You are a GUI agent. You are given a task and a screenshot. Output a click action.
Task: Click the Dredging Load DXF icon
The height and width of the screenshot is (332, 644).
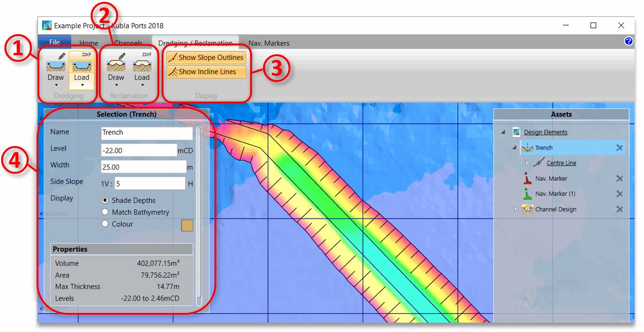81,62
